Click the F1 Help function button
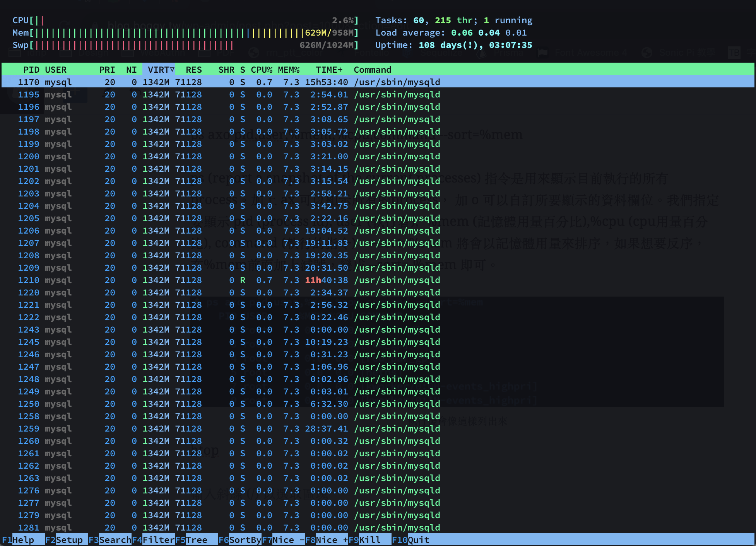The height and width of the screenshot is (546, 756). click(23, 540)
